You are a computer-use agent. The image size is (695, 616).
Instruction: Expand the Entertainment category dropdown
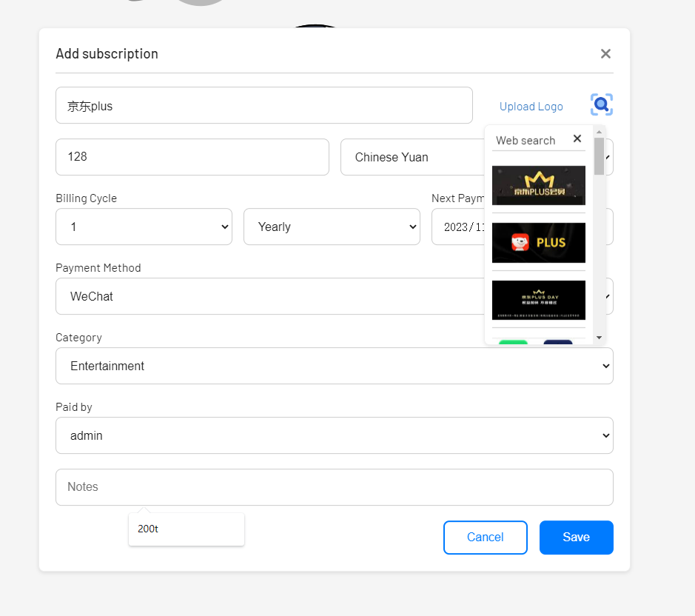click(x=334, y=366)
